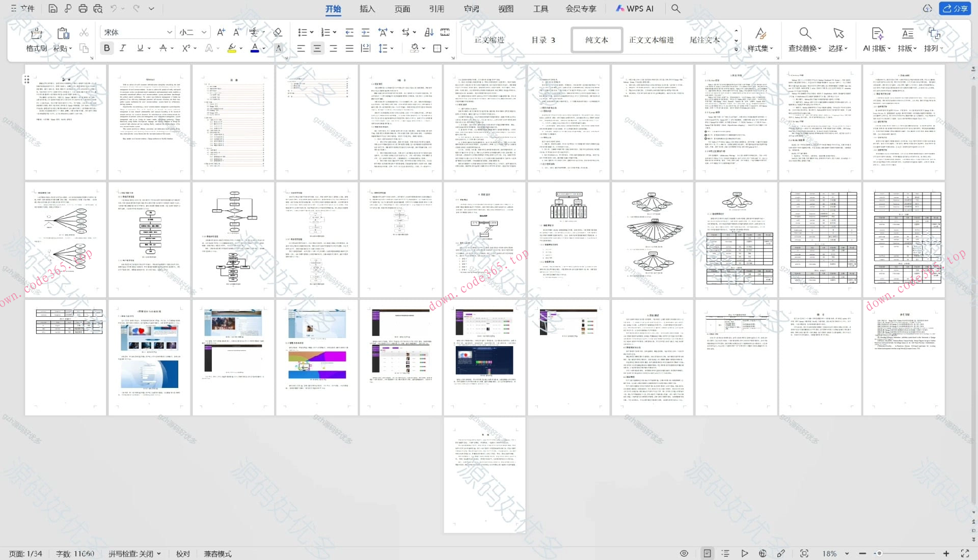Click the bulleted list icon
The height and width of the screenshot is (560, 978).
[302, 32]
